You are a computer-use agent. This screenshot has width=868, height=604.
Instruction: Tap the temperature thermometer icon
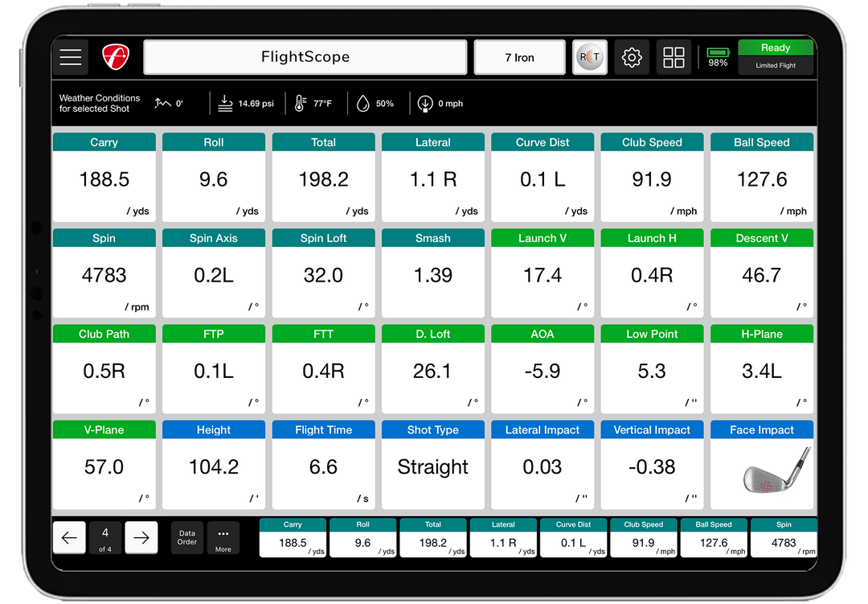[x=300, y=104]
